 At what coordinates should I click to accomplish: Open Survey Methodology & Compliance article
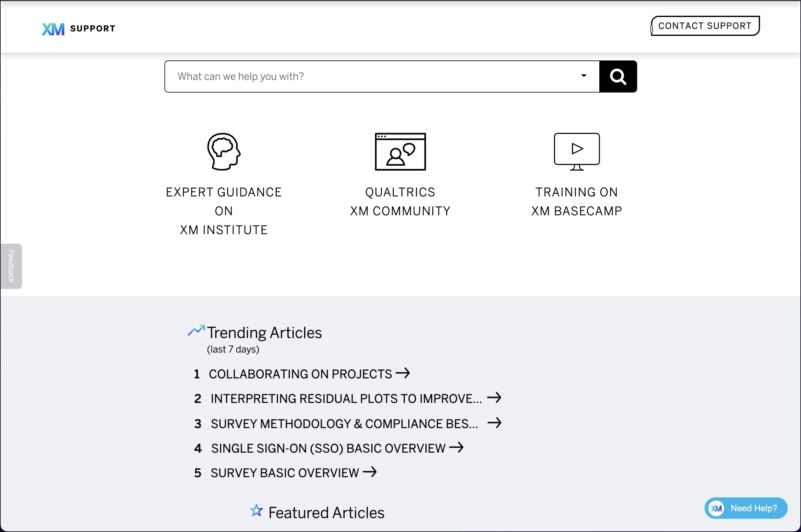point(344,423)
